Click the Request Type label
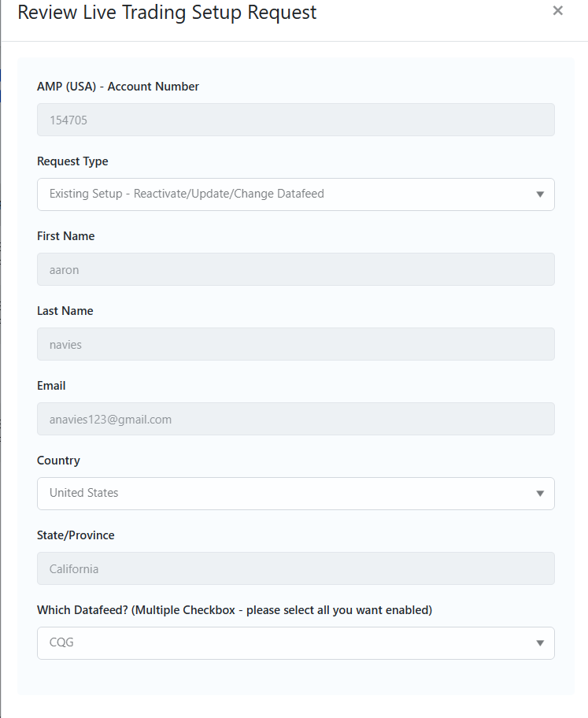 tap(72, 161)
